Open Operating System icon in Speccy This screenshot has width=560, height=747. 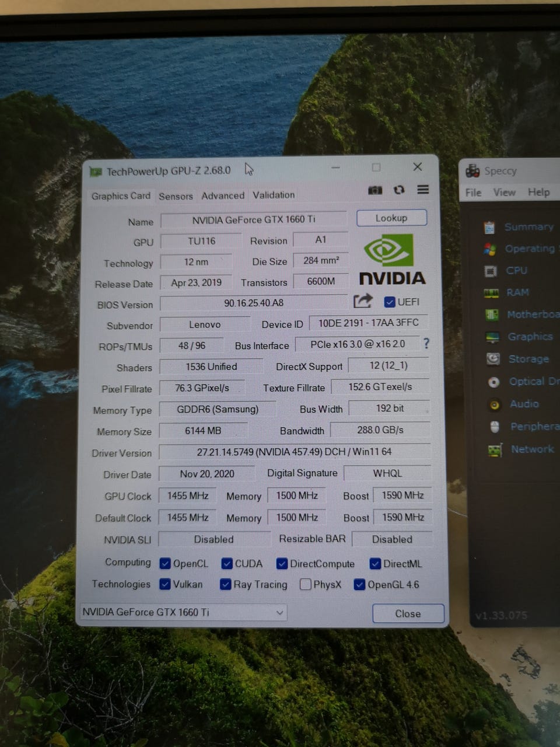click(x=489, y=249)
